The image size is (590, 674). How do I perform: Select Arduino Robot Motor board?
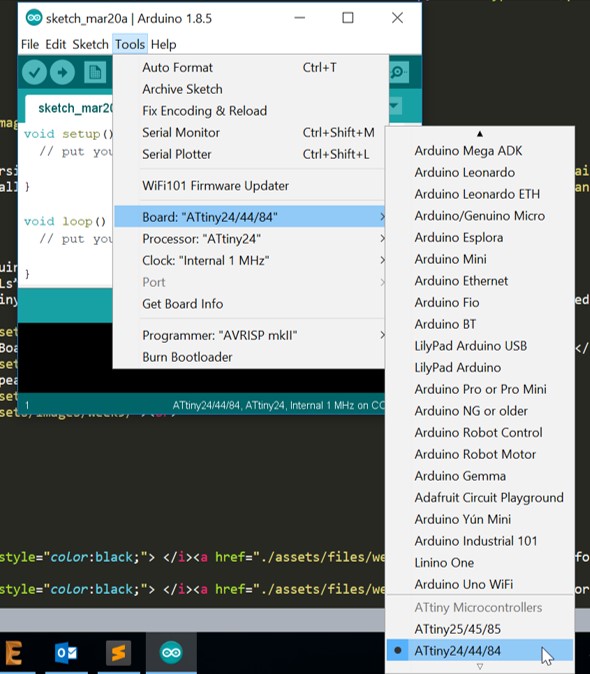[x=480, y=454]
